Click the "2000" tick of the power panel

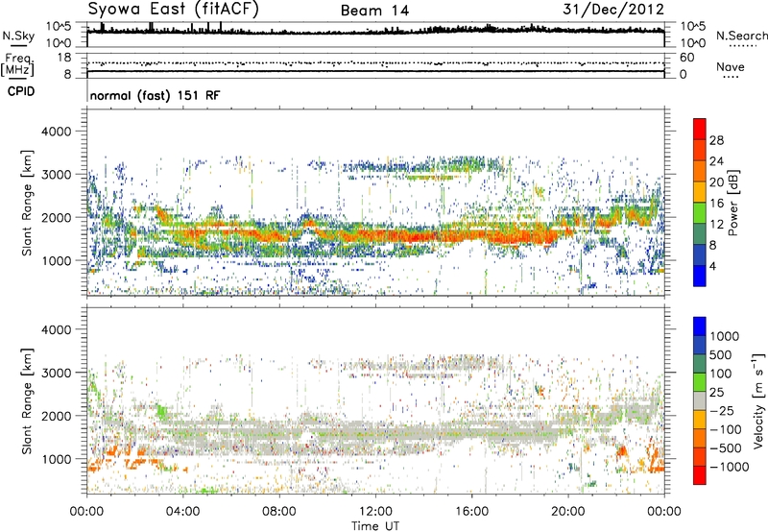point(57,217)
